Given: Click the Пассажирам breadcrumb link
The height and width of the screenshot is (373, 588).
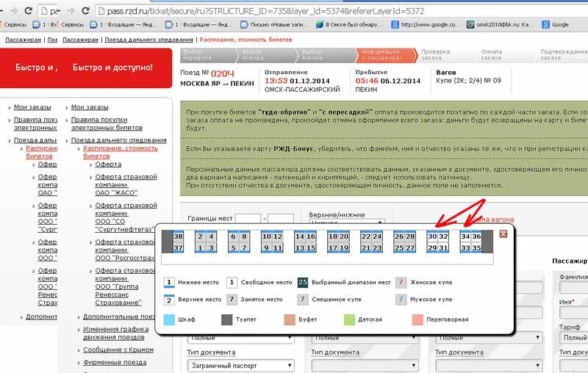Looking at the screenshot, I should (80, 40).
